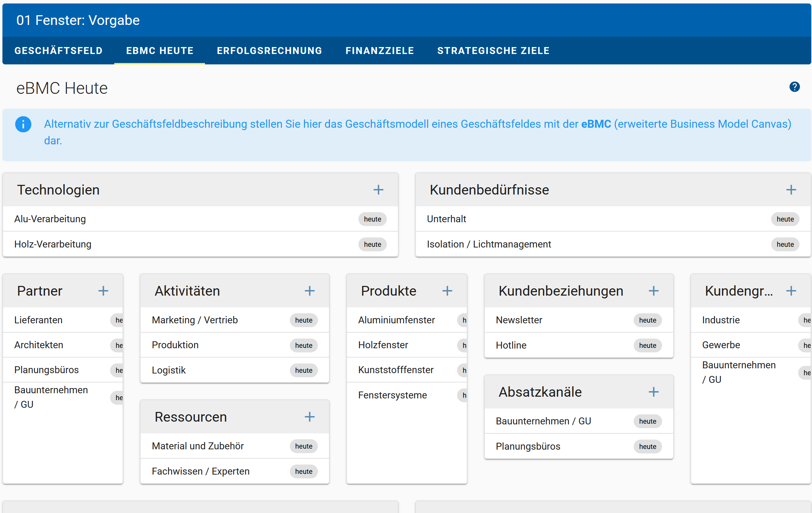Add a new Absatzkanäle entry

tap(654, 392)
